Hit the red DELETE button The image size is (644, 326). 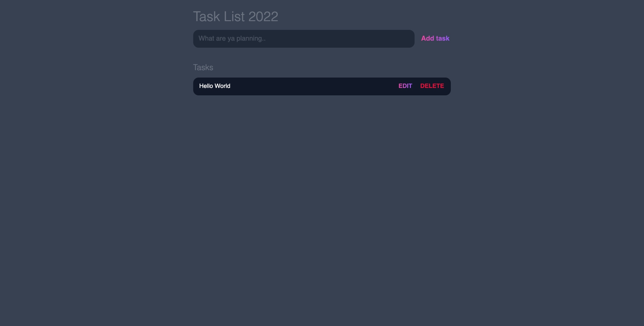432,86
